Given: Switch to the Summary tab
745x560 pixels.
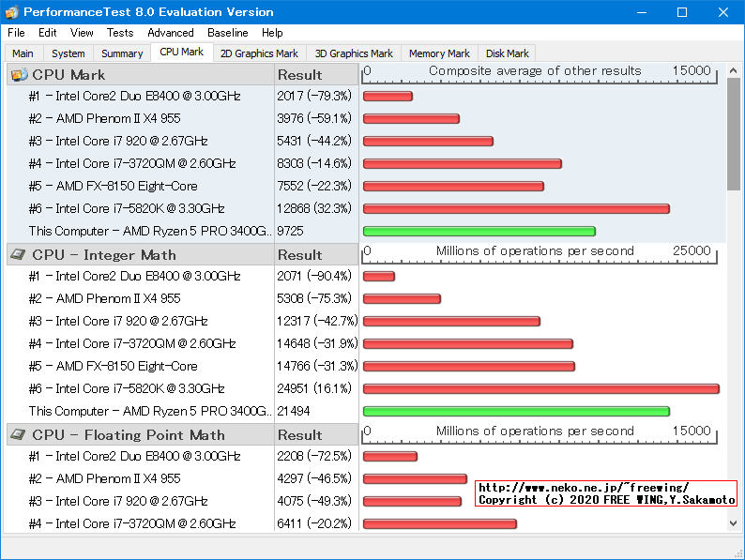Looking at the screenshot, I should click(x=122, y=53).
